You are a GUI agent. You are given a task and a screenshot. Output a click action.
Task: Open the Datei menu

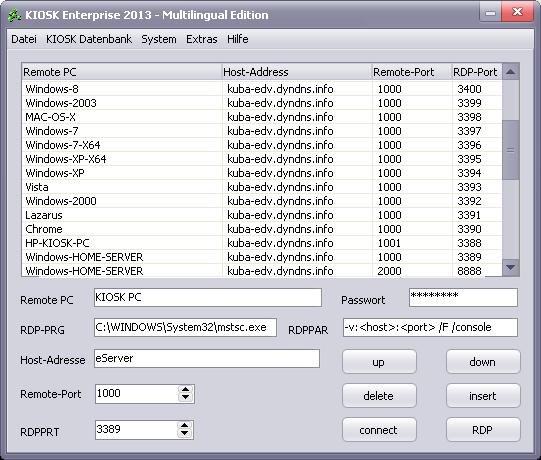coord(24,39)
